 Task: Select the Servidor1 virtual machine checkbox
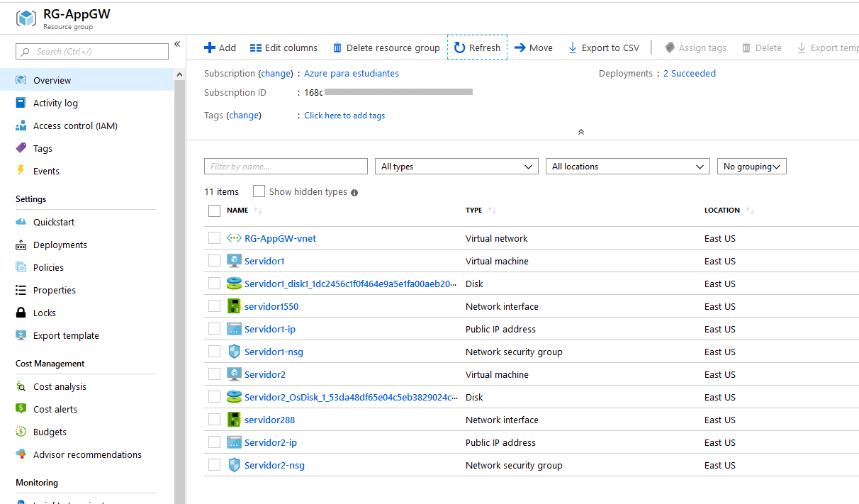pos(215,261)
